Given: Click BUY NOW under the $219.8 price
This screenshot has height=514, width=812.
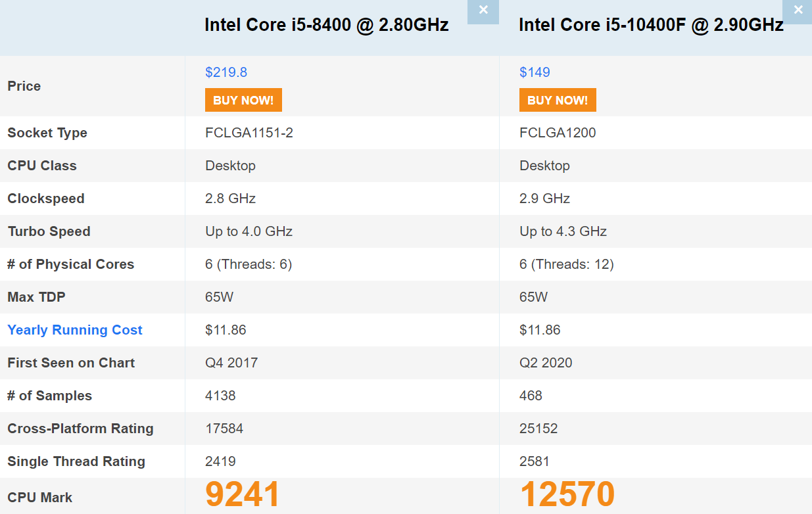Looking at the screenshot, I should click(x=243, y=100).
